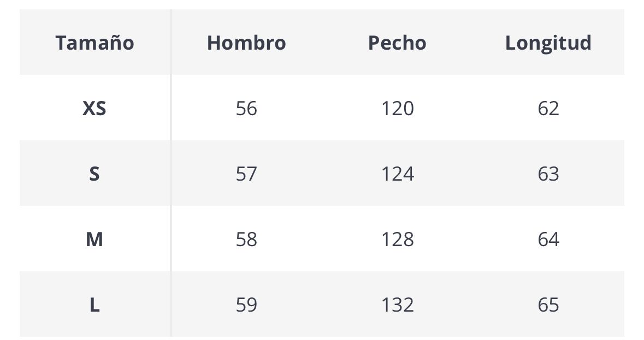The height and width of the screenshot is (340, 644).
Task: Select the XS size row label
Action: pyautogui.click(x=94, y=109)
